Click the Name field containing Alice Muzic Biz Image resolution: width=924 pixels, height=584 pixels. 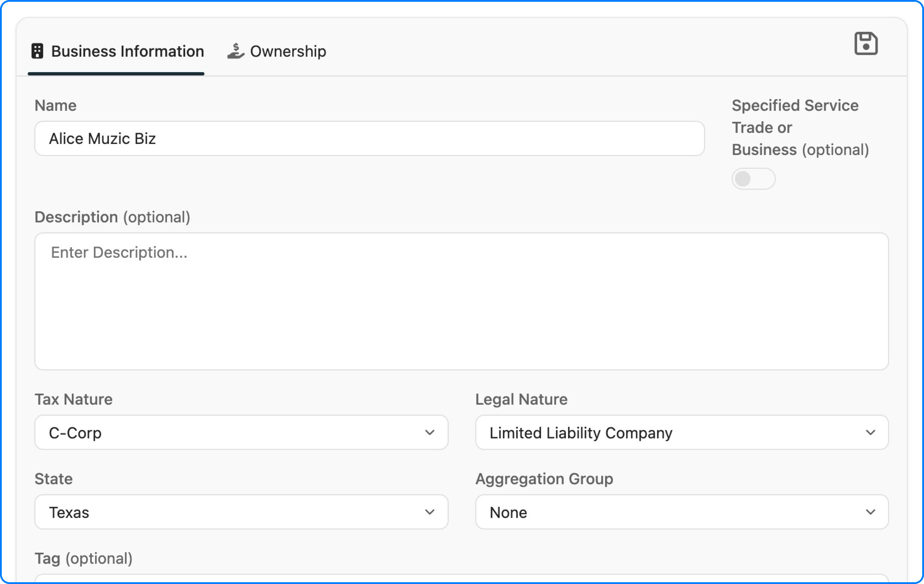pyautogui.click(x=370, y=139)
